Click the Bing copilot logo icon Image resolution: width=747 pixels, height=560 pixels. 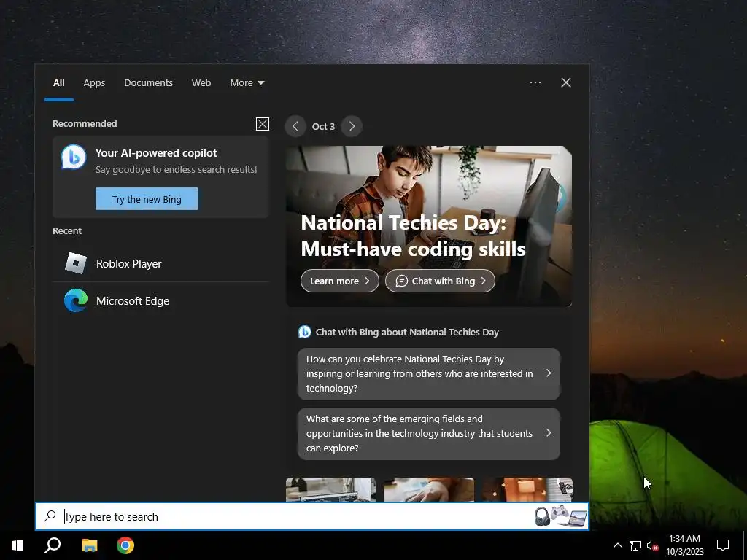[74, 157]
